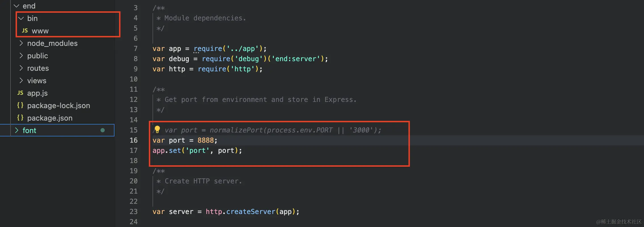Screen dimensions: 644x227
Task: Select the node_modules folder label
Action: [52, 43]
